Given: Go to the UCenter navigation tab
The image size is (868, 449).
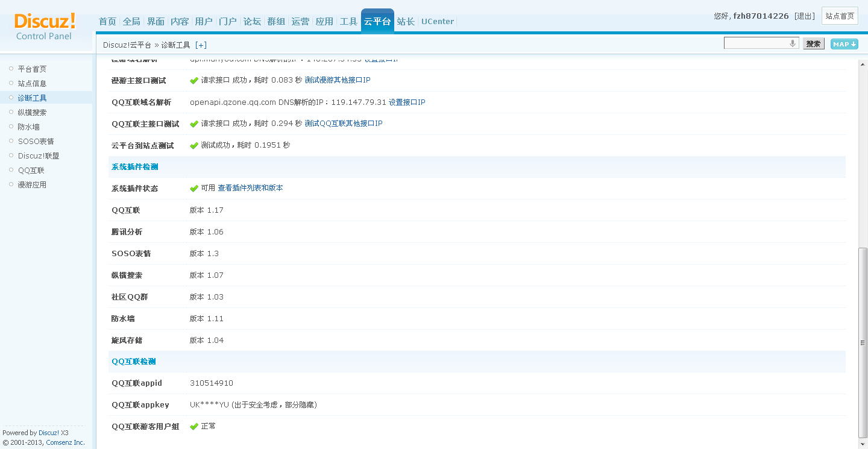Looking at the screenshot, I should pyautogui.click(x=438, y=22).
